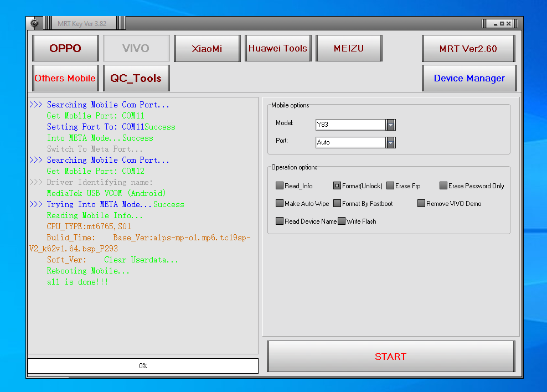Expand the Model dropdown arrow
This screenshot has height=392, width=547.
[390, 125]
